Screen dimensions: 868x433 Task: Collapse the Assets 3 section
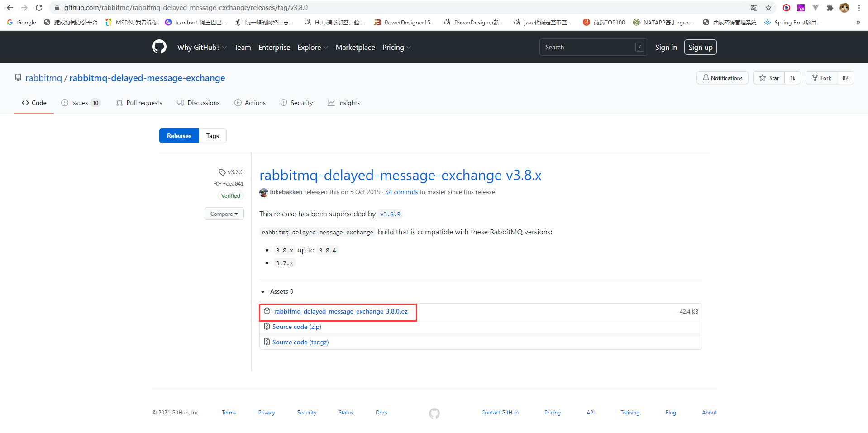277,292
